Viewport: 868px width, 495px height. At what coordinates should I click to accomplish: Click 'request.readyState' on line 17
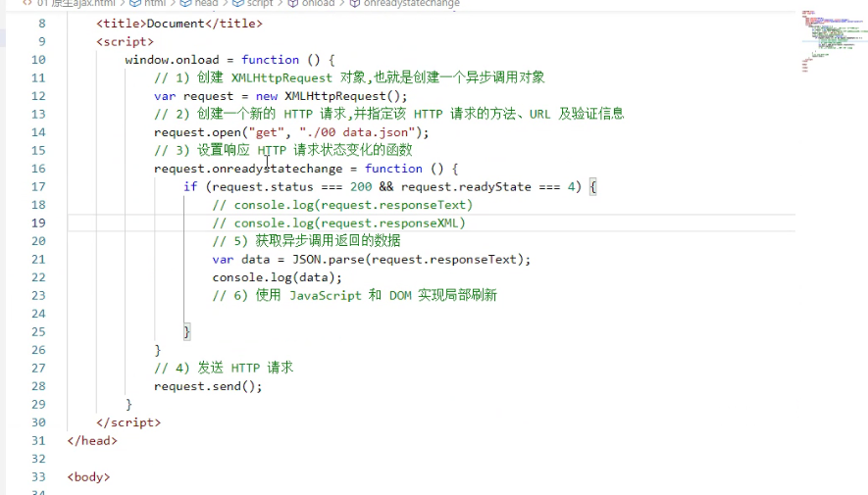click(x=466, y=187)
